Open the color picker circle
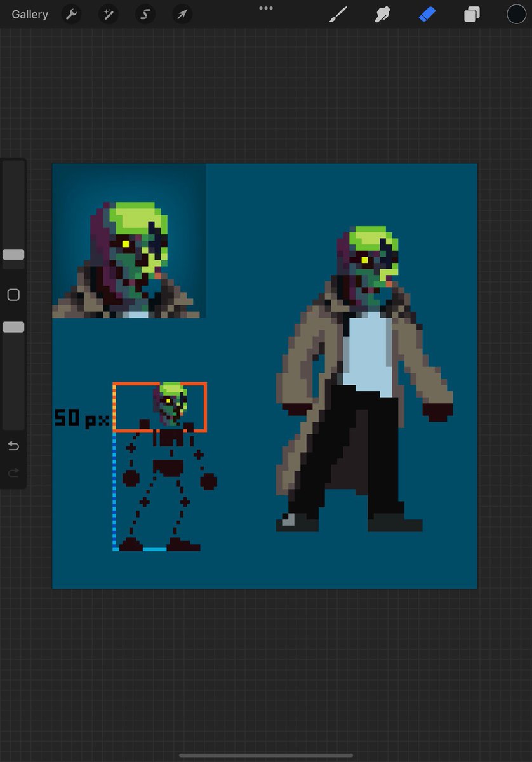Viewport: 532px width, 762px height. pyautogui.click(x=516, y=14)
